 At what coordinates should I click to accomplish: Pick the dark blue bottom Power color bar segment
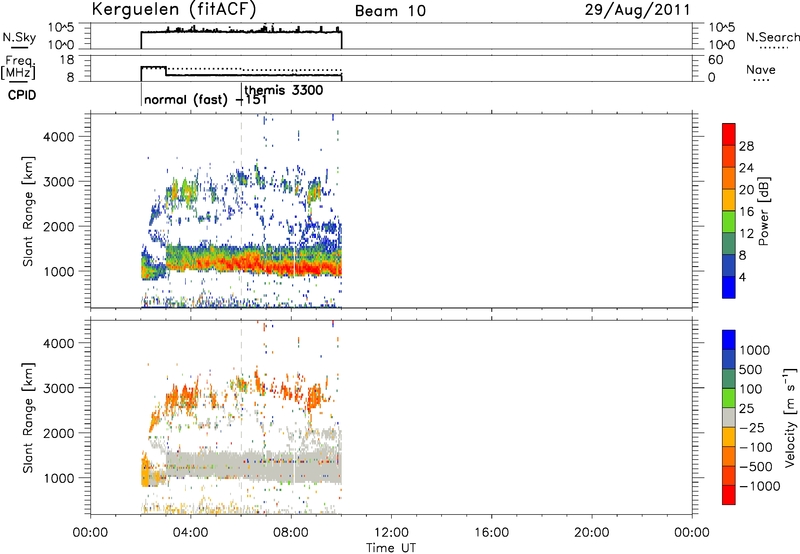pos(729,287)
